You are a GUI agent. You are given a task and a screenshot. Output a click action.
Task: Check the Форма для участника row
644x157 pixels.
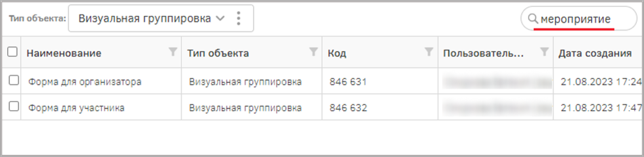tap(13, 107)
